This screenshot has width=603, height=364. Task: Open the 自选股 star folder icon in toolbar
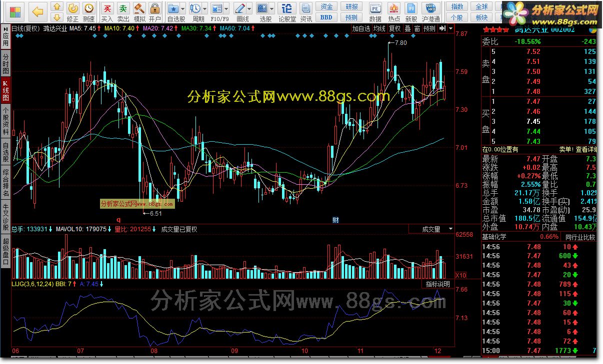(173, 8)
